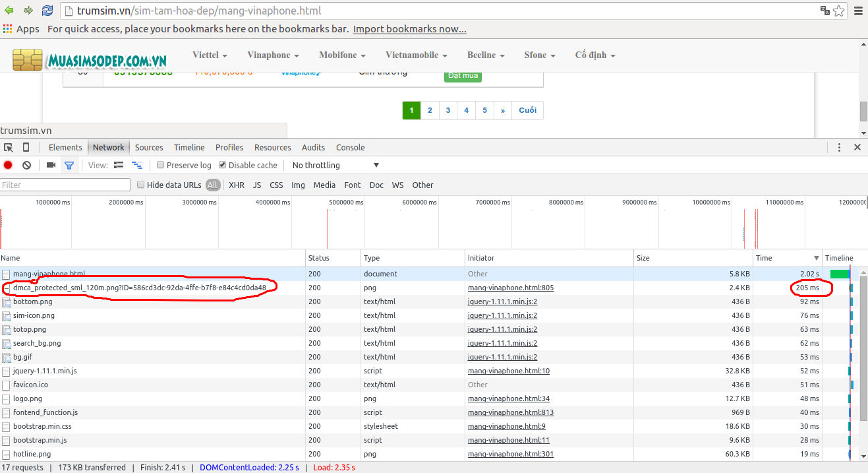The image size is (868, 473).
Task: Close the DevTools panel
Action: [857, 147]
